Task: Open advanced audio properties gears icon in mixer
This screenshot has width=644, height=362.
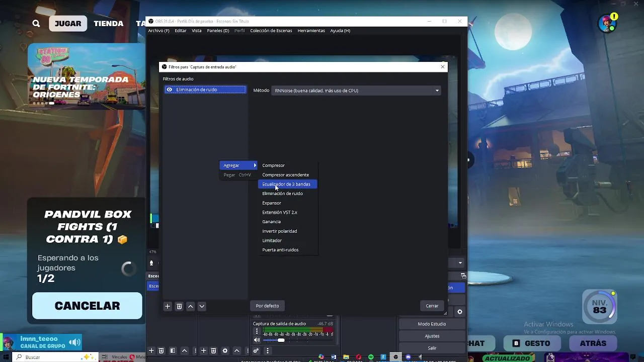Action: tap(256, 350)
